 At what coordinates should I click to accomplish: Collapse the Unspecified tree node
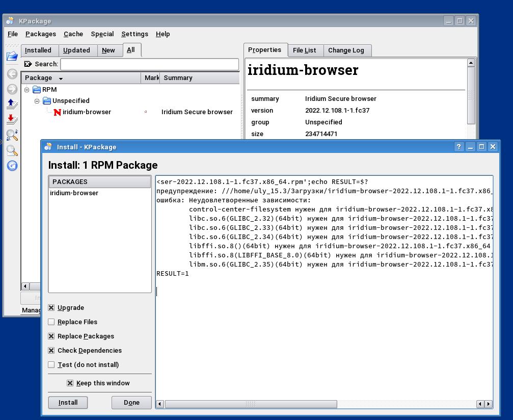point(37,101)
